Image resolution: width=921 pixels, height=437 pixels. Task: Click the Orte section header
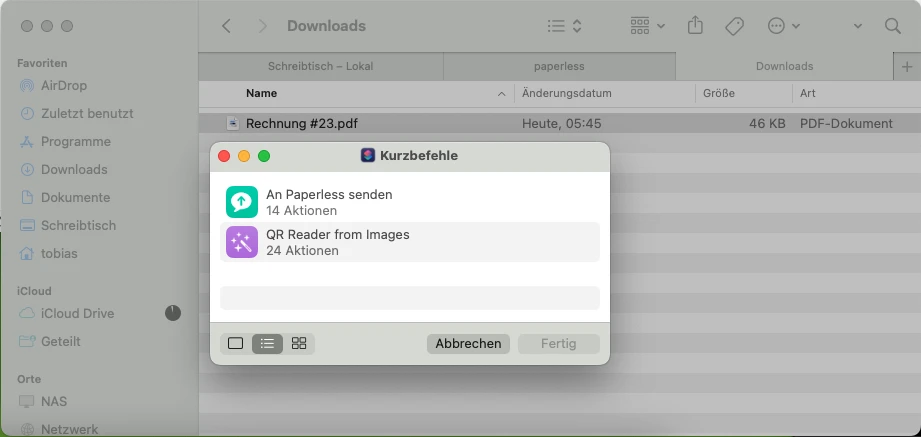29,379
